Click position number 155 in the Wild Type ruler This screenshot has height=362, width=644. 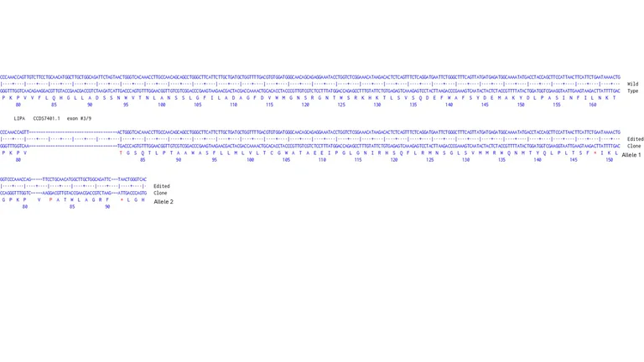tap(557, 105)
